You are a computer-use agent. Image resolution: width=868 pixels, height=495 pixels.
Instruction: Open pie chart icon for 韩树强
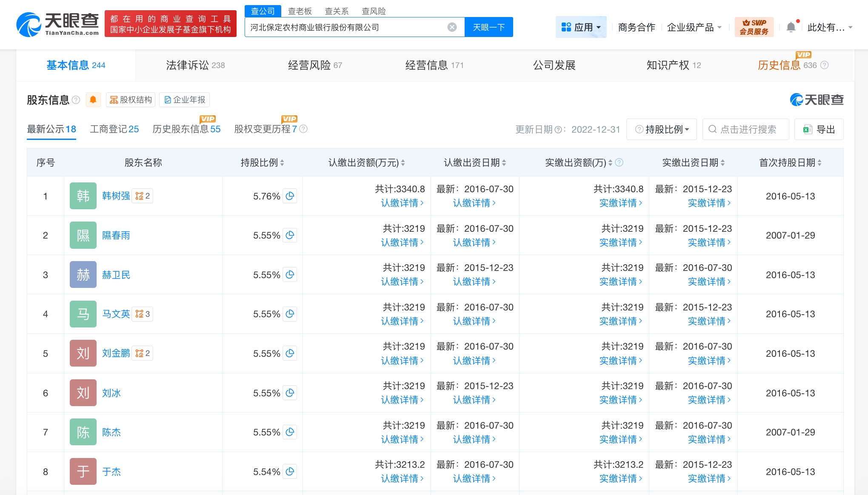pos(290,196)
